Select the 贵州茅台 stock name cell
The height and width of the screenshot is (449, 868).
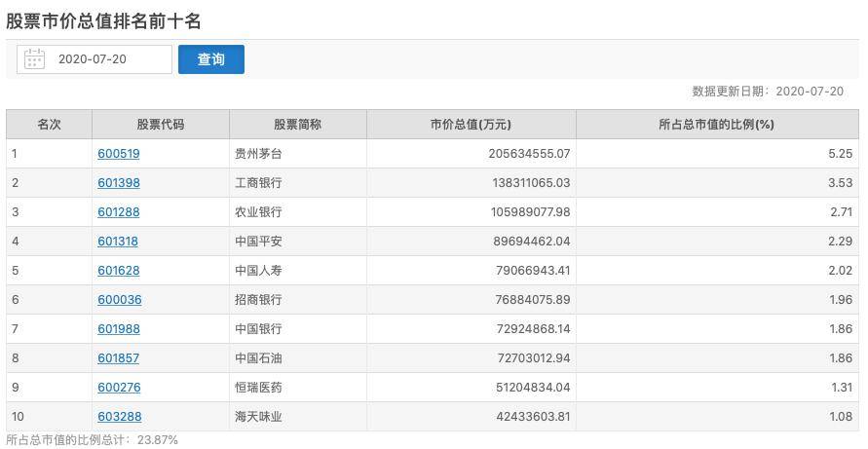(258, 154)
